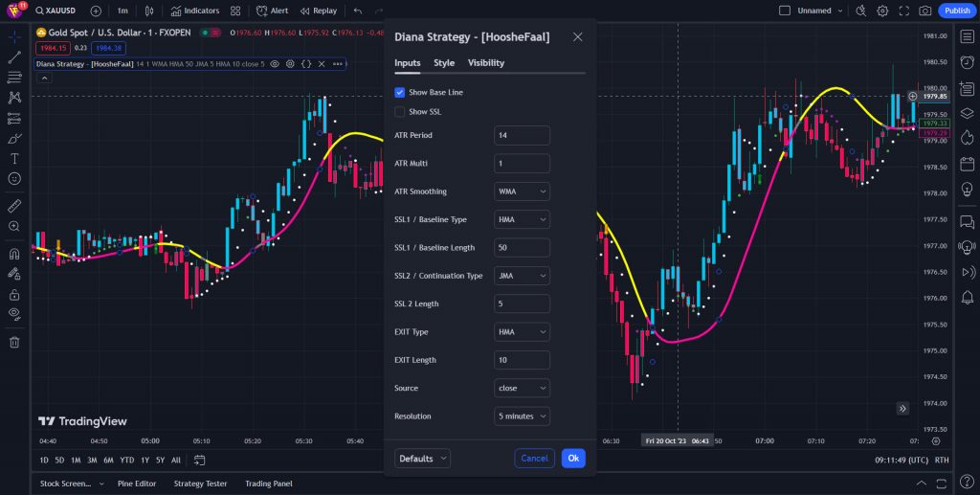
Task: Open the Source close dropdown
Action: click(522, 388)
